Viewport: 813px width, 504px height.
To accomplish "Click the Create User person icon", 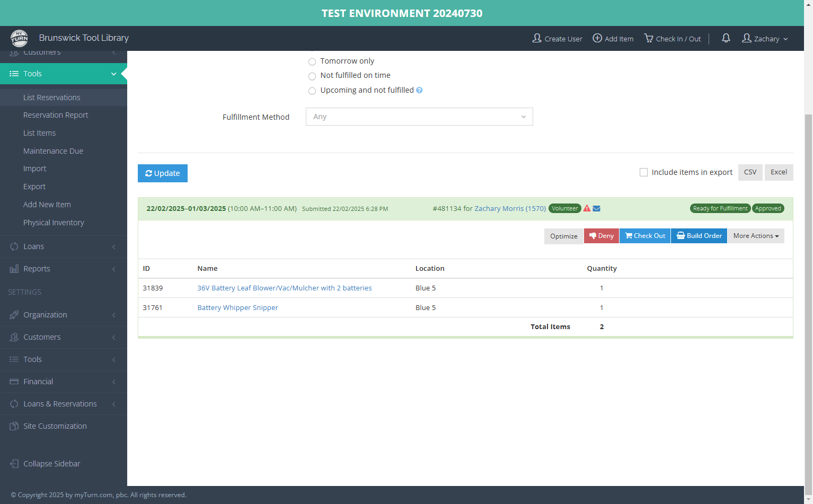I will click(x=537, y=38).
